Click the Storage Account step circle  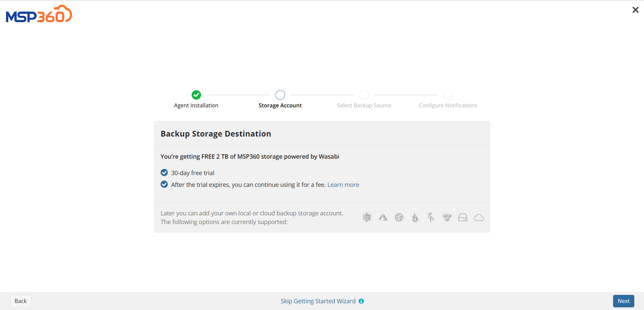pyautogui.click(x=280, y=95)
